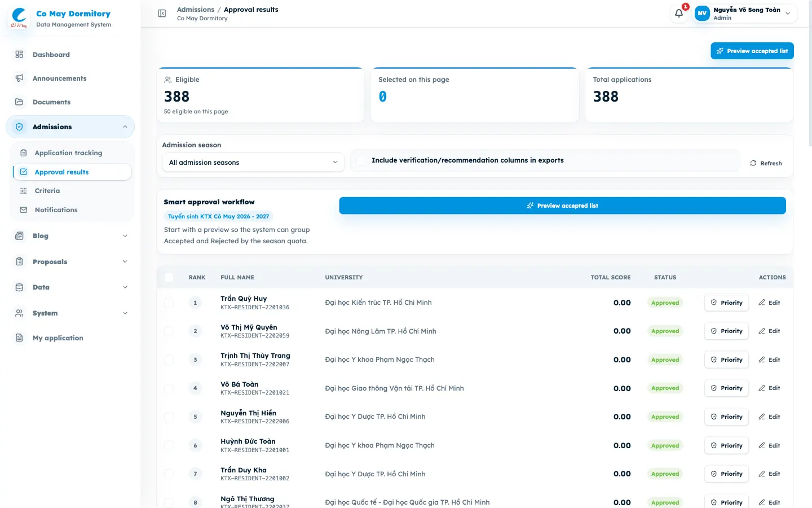The width and height of the screenshot is (812, 508).
Task: Click the rank 1 badge
Action: (x=195, y=303)
